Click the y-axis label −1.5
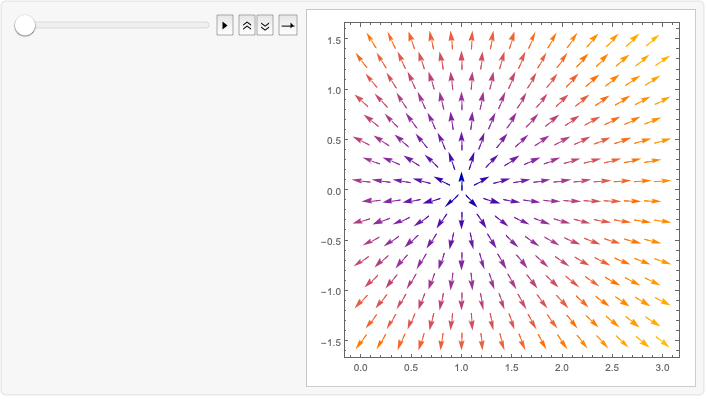 (x=331, y=342)
